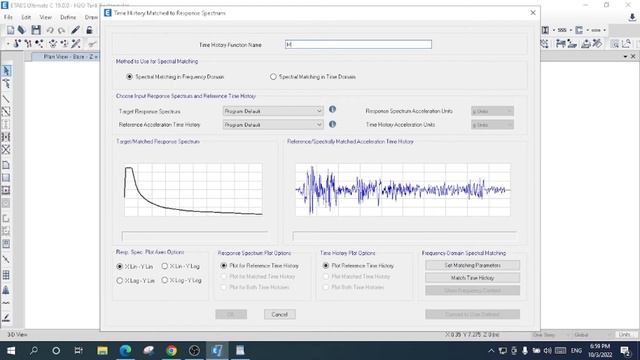Choose the X Log - Y Lin axes option
Screen dimensions: 640x360
point(136,280)
